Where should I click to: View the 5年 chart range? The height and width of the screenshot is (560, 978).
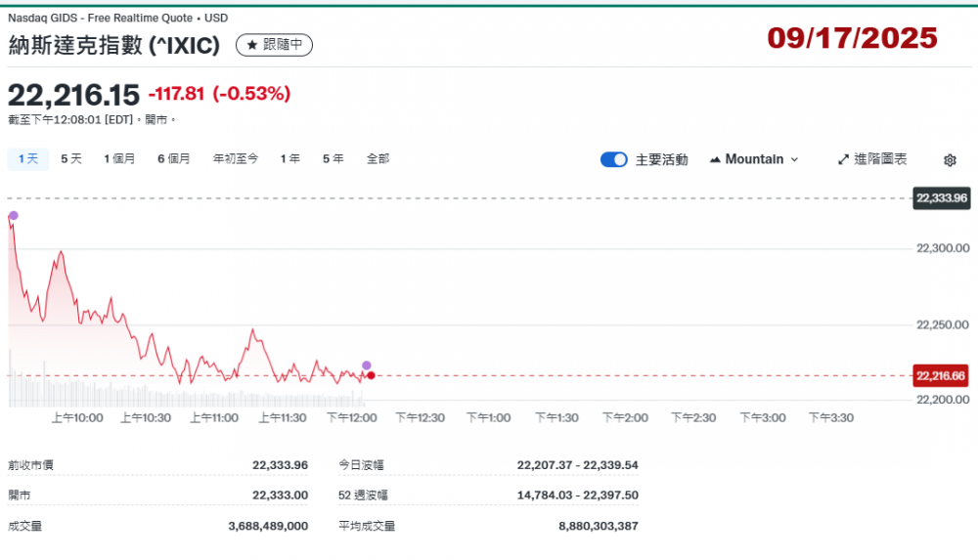(x=333, y=158)
